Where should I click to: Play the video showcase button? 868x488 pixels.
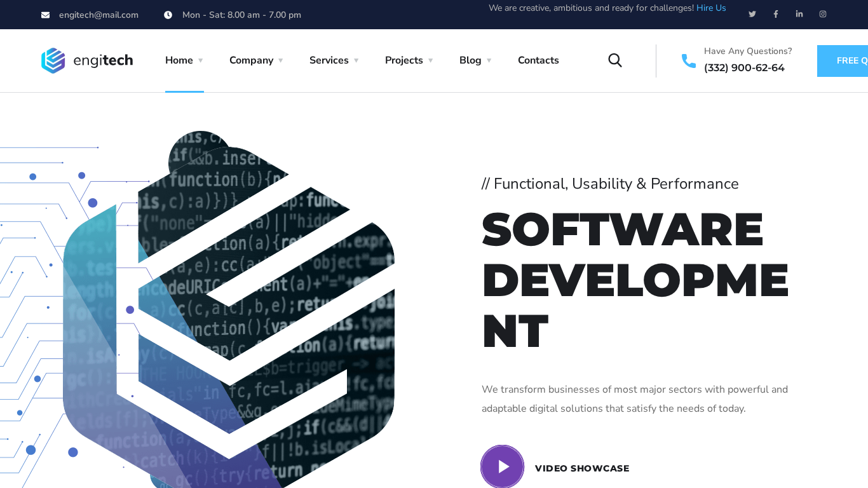[x=502, y=466]
